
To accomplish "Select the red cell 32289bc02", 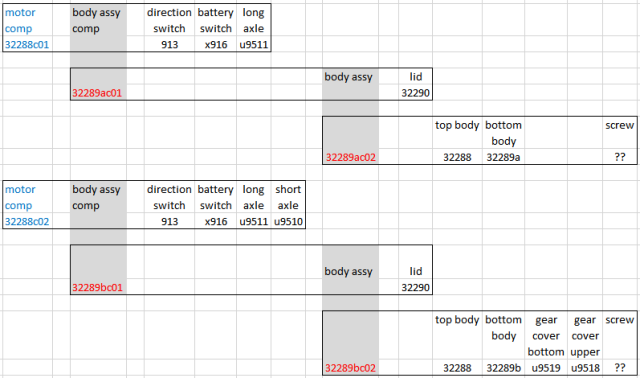I will click(351, 368).
